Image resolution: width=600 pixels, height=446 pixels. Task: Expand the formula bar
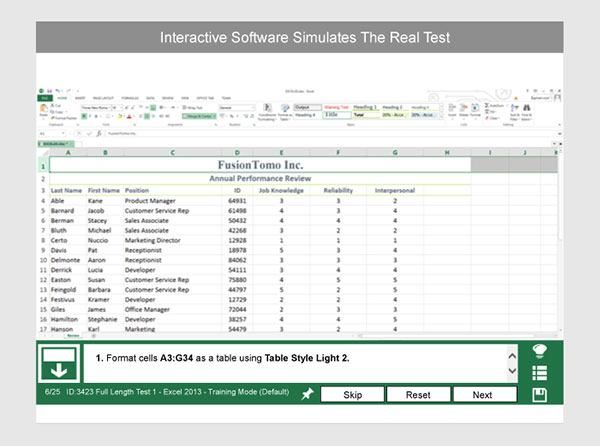click(x=560, y=133)
